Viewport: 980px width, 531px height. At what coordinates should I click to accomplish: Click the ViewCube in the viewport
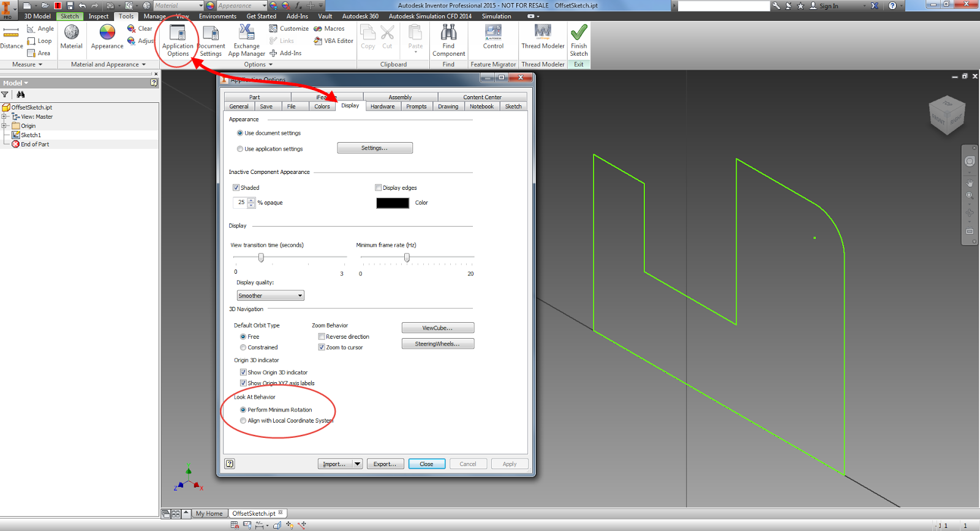point(947,115)
